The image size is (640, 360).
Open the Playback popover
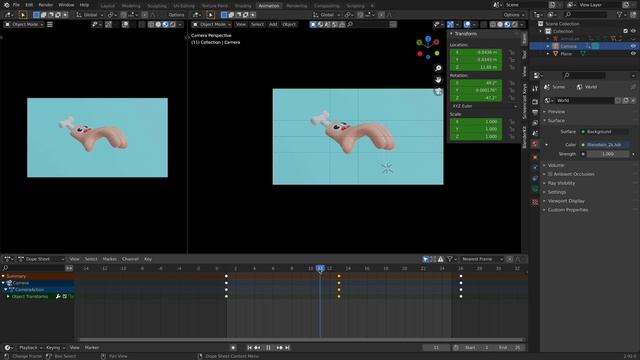[31, 348]
